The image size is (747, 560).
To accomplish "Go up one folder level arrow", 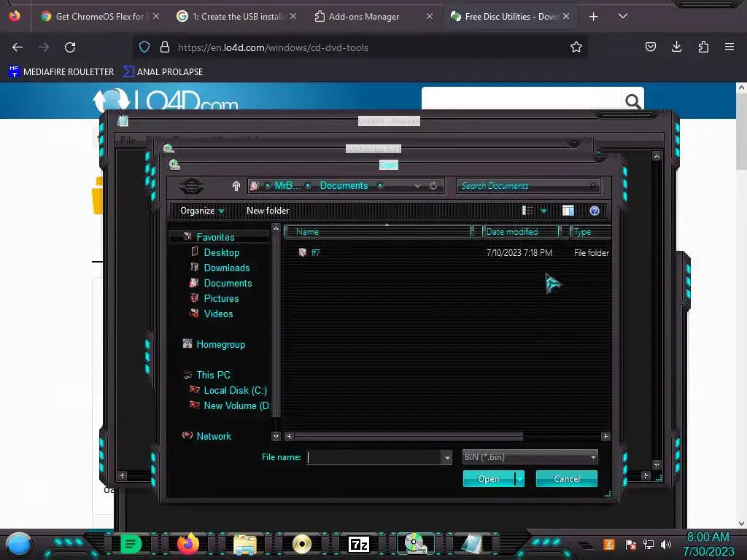I will pos(236,186).
